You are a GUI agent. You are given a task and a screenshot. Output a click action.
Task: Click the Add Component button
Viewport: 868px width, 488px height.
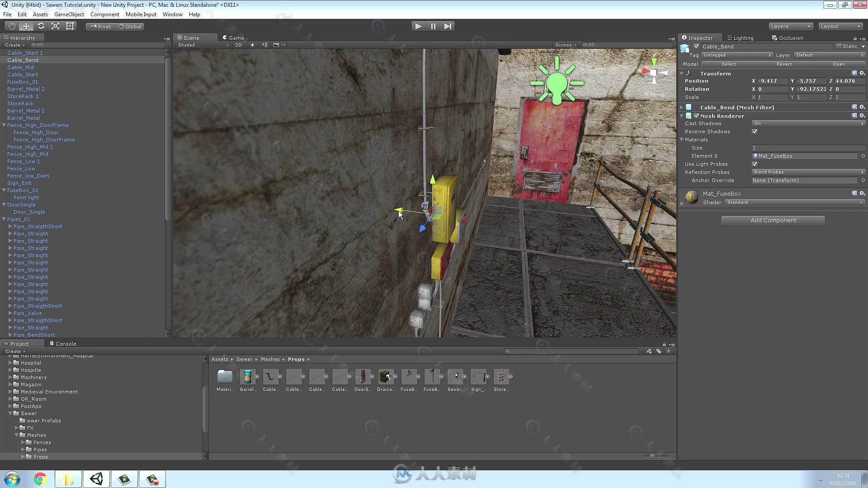pyautogui.click(x=773, y=220)
